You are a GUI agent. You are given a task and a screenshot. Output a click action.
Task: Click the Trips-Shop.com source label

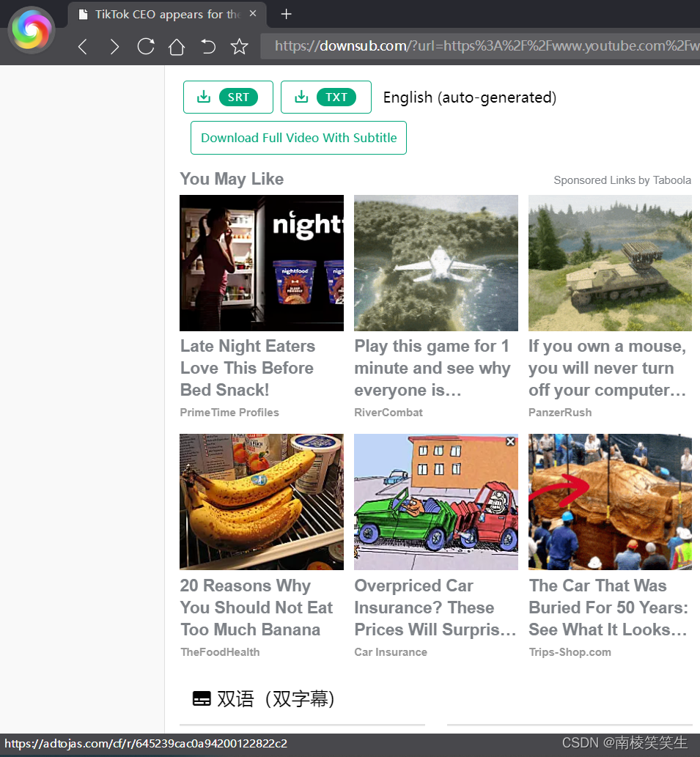tap(570, 651)
